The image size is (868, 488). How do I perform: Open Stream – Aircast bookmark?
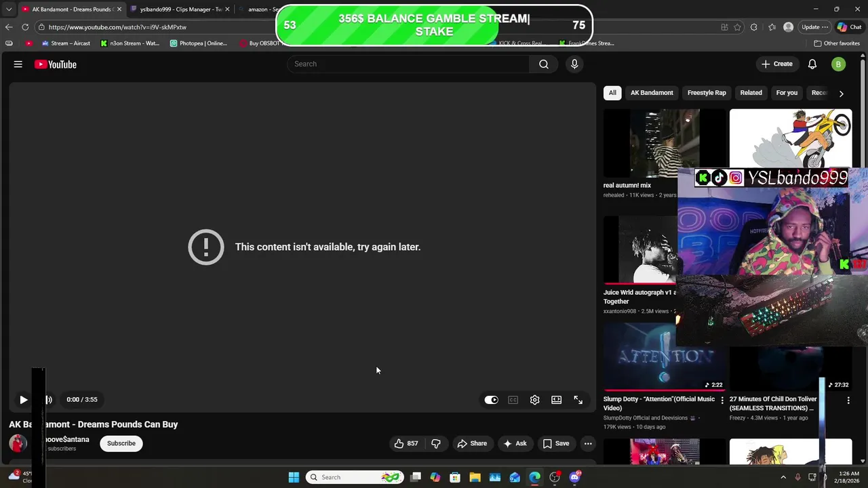pyautogui.click(x=66, y=43)
